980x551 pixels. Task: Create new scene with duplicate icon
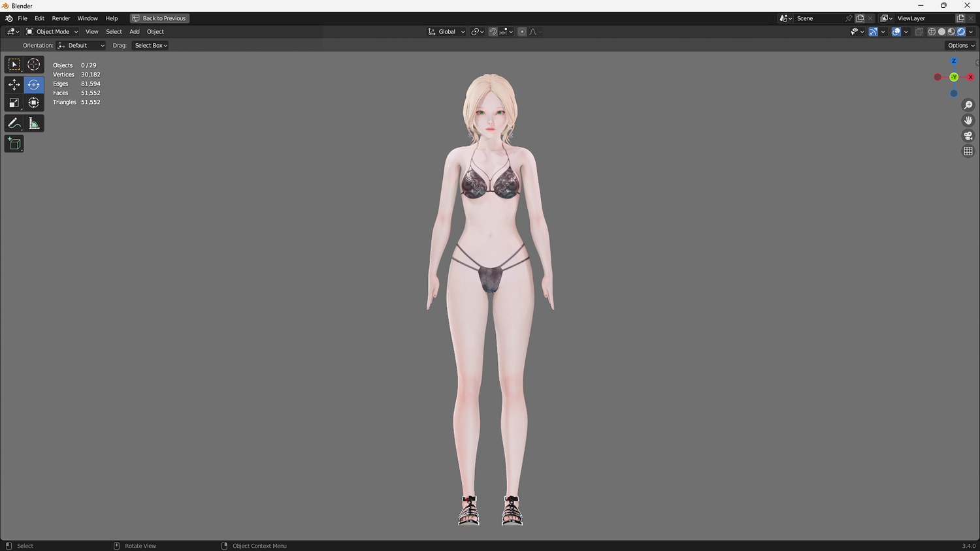coord(860,18)
